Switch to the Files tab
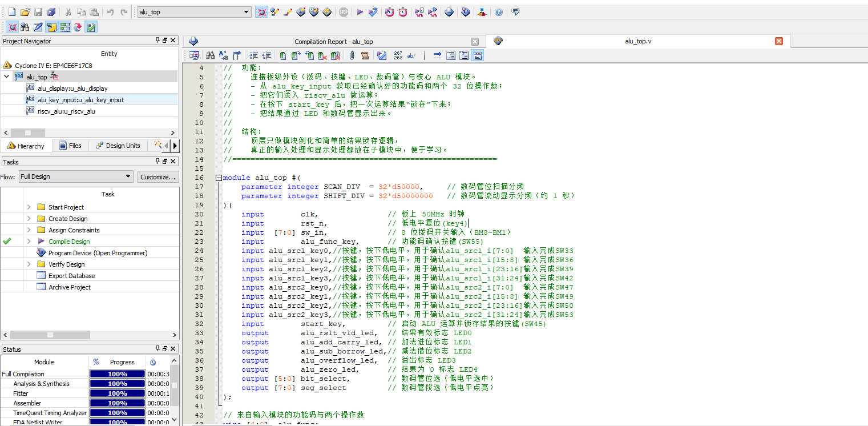 click(x=70, y=146)
